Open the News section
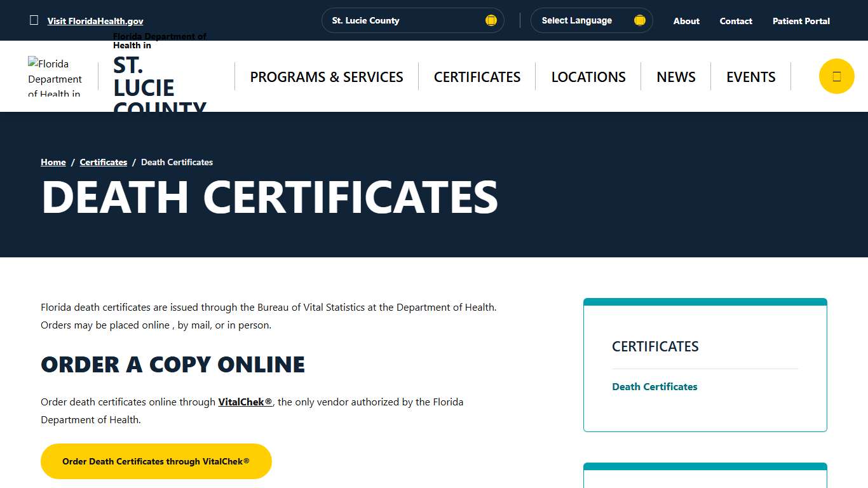 675,76
